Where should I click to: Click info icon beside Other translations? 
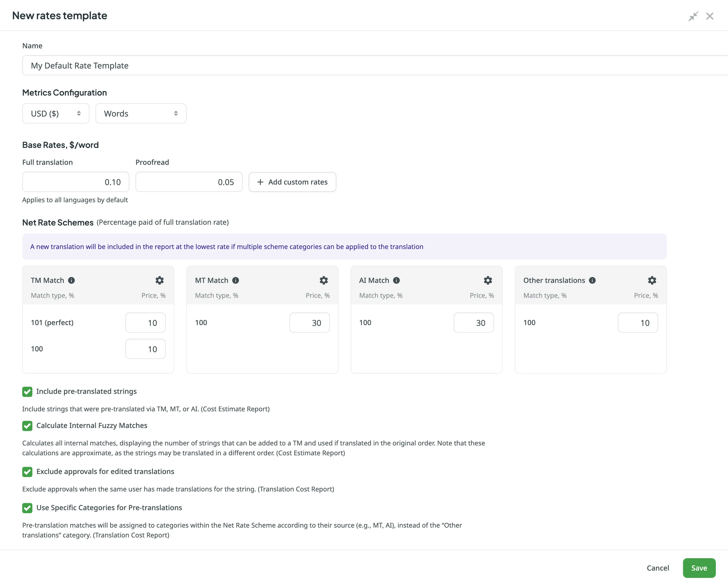[x=592, y=280]
